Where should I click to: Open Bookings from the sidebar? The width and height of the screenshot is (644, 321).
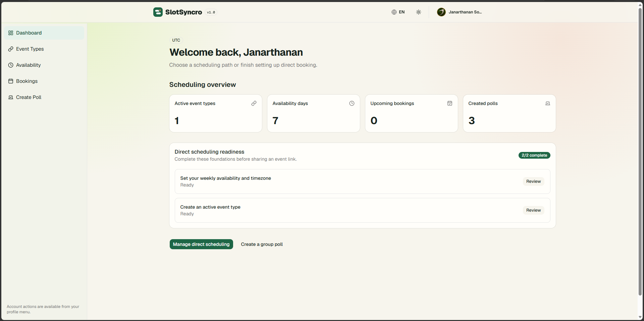pyautogui.click(x=44, y=81)
